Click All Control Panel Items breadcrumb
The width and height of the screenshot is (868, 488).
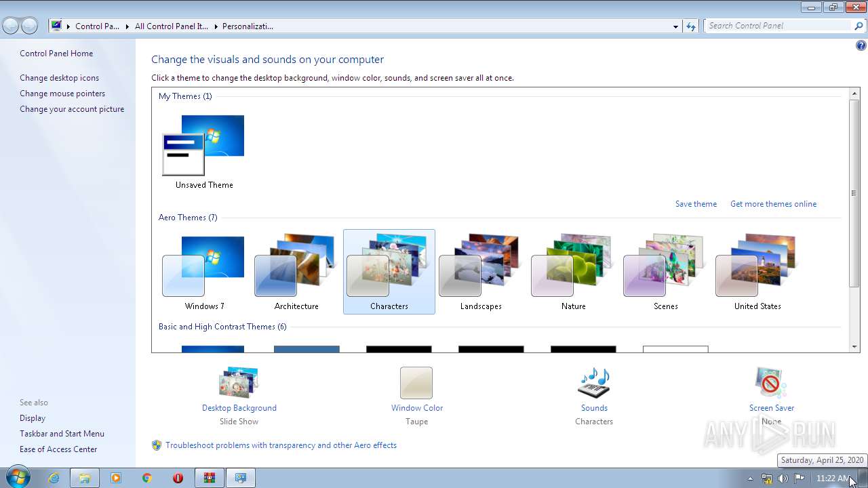point(172,26)
